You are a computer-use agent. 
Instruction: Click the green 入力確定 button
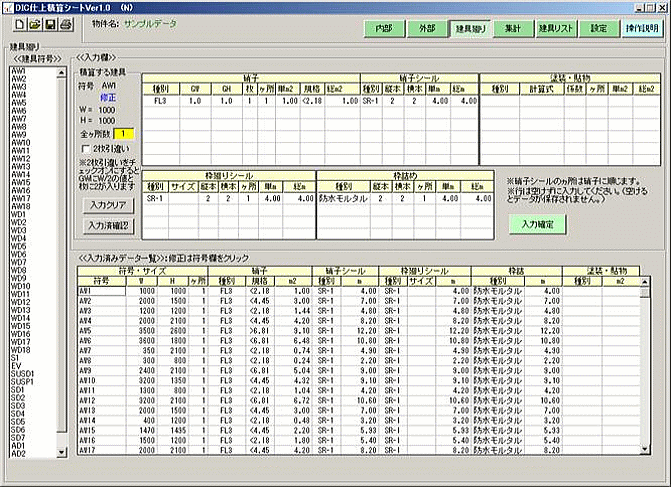538,224
